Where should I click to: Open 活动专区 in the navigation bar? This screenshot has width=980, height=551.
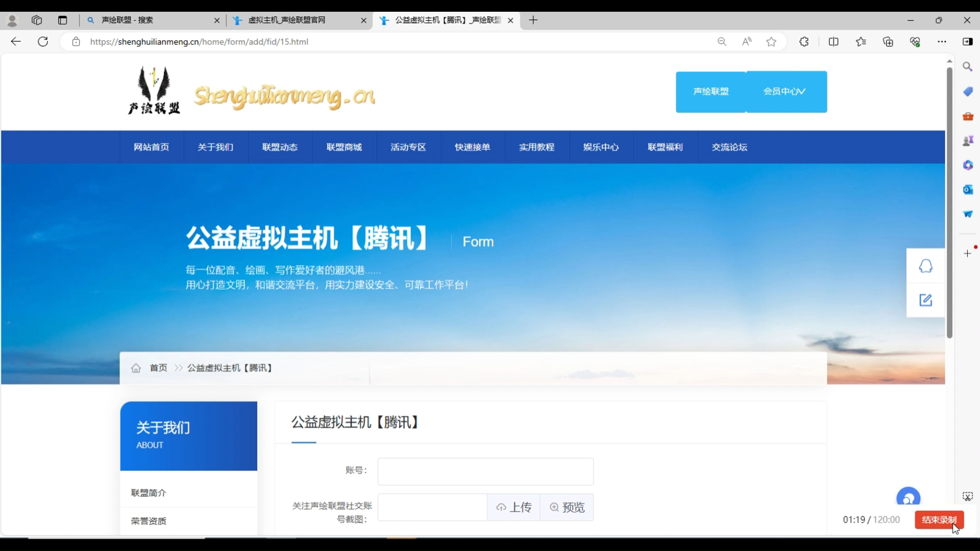[408, 147]
